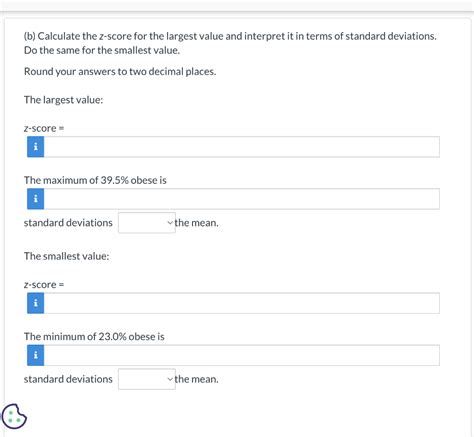
Task: Focus the largest value z-score input
Action: (x=242, y=147)
